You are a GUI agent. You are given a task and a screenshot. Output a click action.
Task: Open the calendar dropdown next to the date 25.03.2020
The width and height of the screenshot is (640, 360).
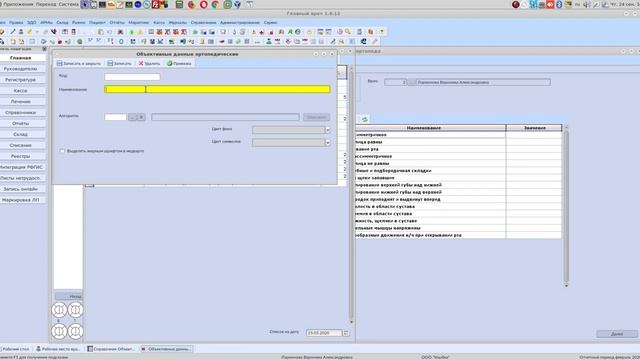pyautogui.click(x=346, y=333)
